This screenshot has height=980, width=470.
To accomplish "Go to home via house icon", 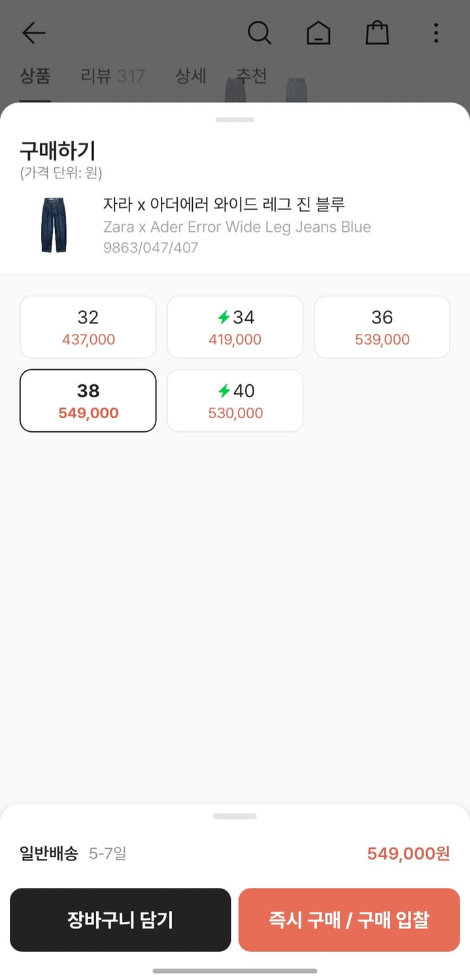I will coord(318,33).
